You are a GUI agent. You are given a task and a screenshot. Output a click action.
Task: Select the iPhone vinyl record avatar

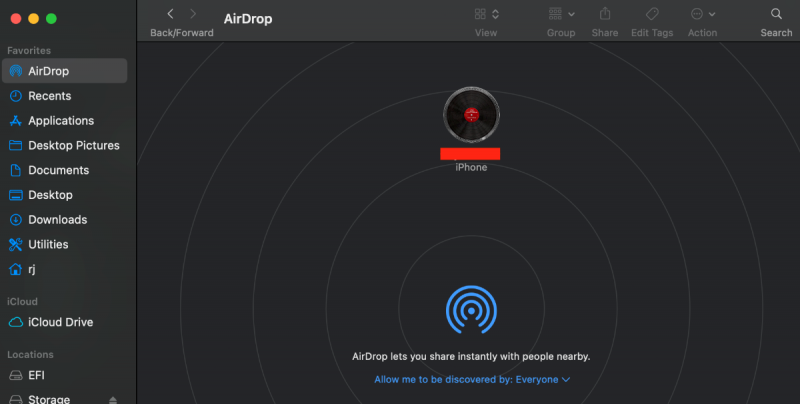click(x=471, y=115)
